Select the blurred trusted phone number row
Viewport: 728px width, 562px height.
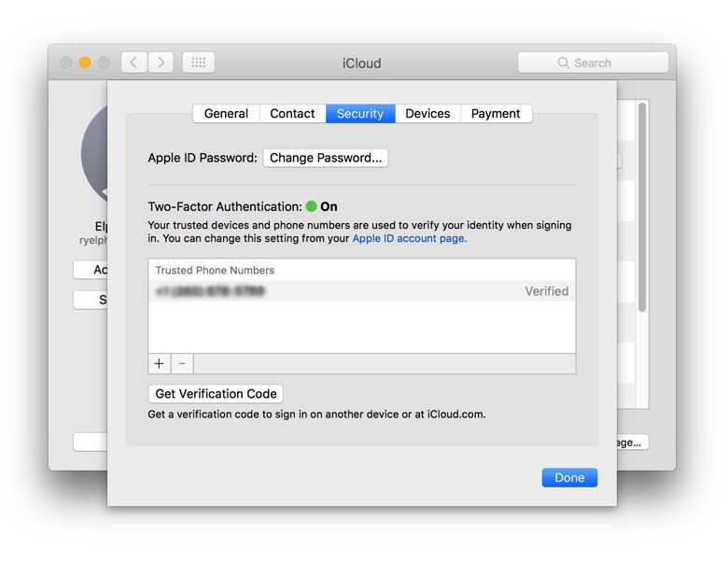click(361, 291)
